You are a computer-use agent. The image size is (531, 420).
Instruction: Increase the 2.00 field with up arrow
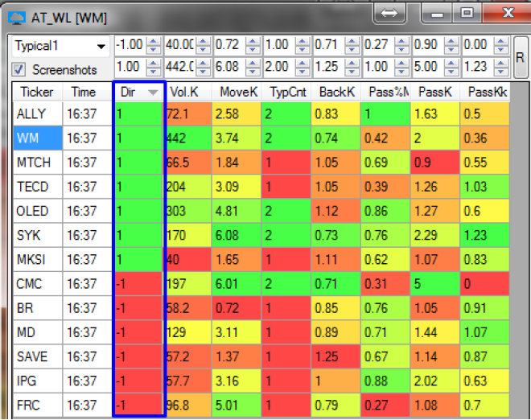coord(303,63)
